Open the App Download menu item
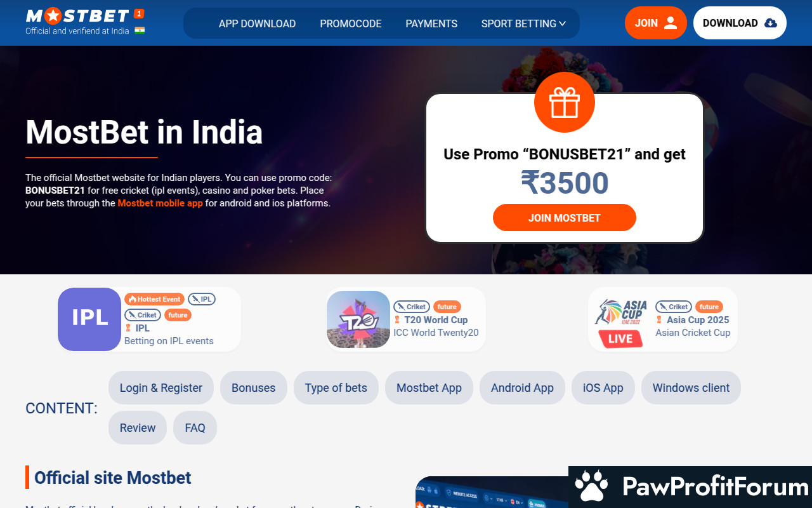 (257, 23)
